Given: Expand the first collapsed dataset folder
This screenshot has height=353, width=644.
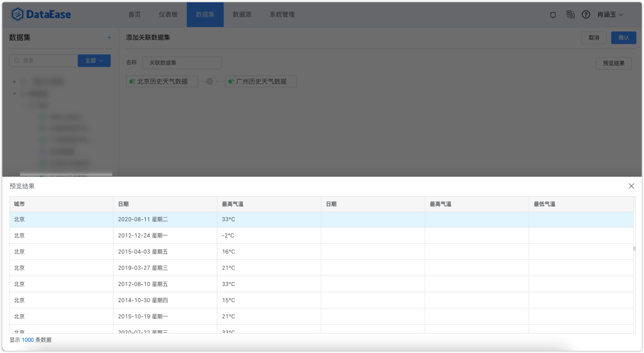Looking at the screenshot, I should pos(14,82).
